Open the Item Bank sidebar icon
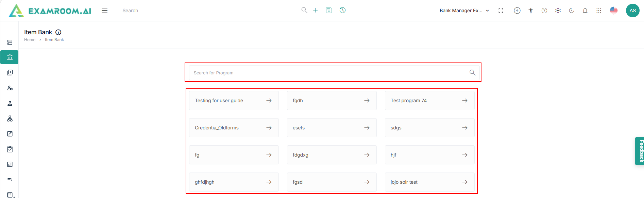The image size is (644, 198). (10, 57)
